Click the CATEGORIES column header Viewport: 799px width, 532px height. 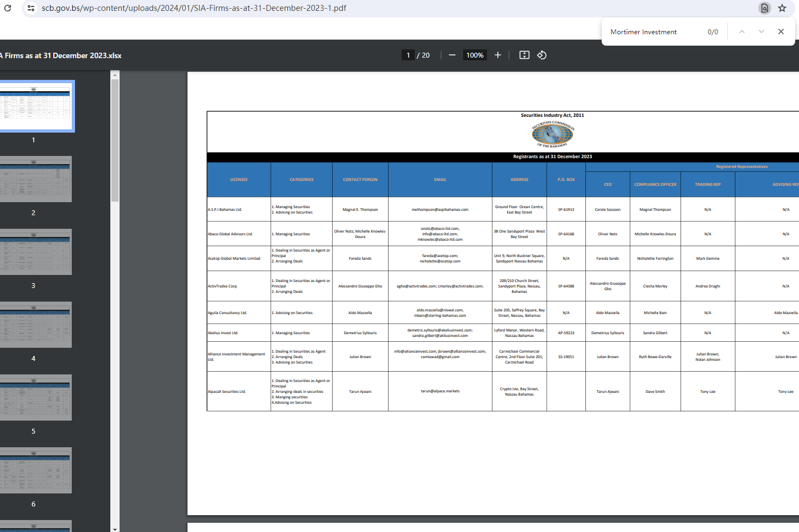(302, 179)
